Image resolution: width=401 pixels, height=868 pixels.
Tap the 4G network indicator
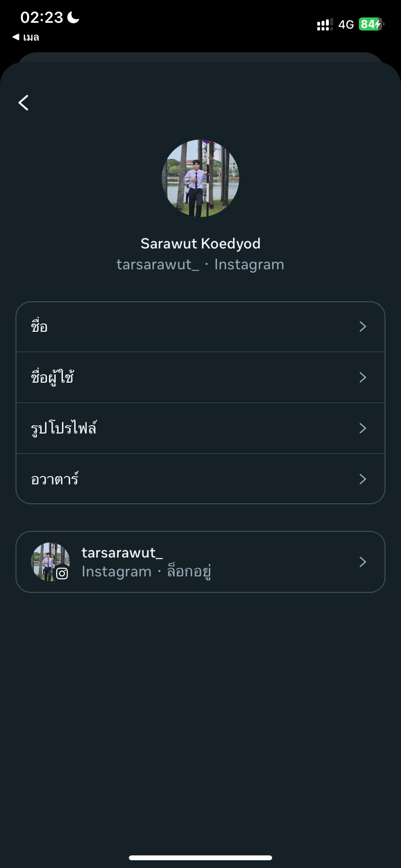pos(346,25)
